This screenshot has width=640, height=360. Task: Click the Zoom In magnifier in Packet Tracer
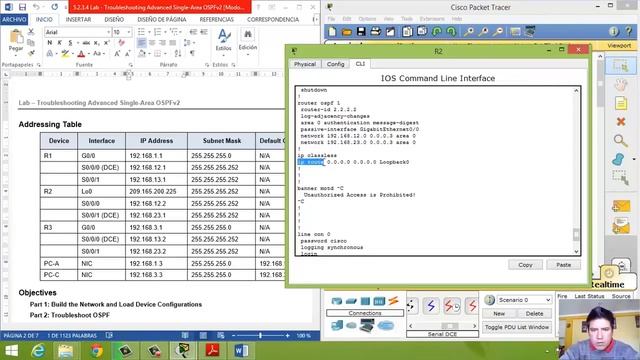(469, 31)
